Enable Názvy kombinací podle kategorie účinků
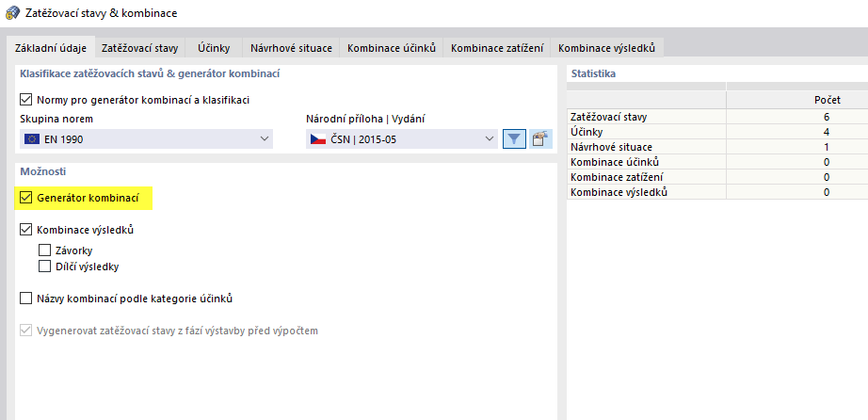 25,299
